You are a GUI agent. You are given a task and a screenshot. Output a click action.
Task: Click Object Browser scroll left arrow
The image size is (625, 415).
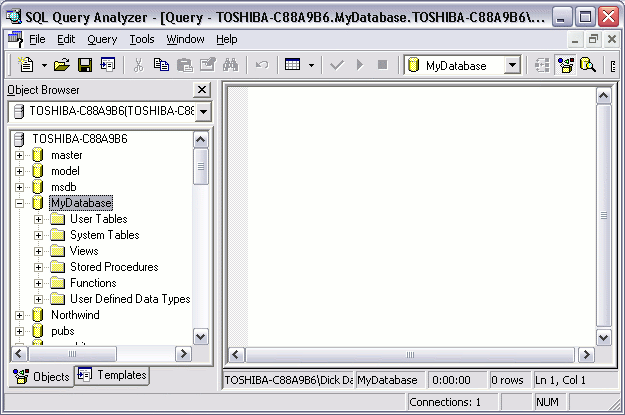point(19,354)
